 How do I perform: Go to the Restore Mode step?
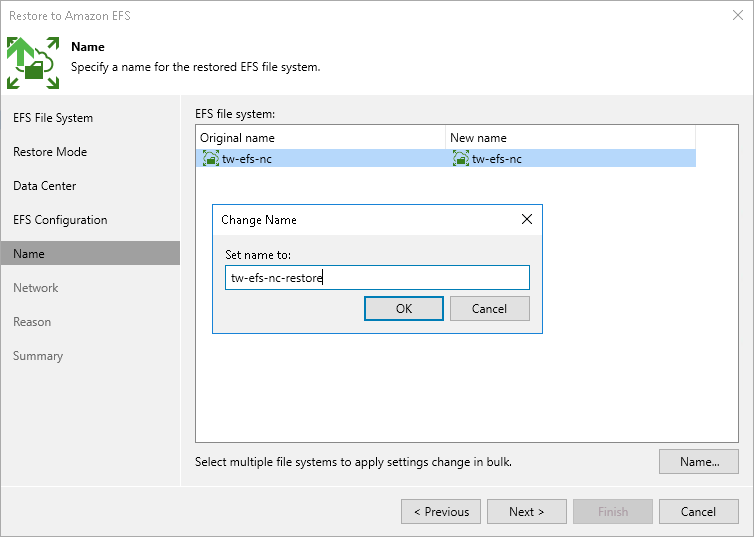coord(50,152)
